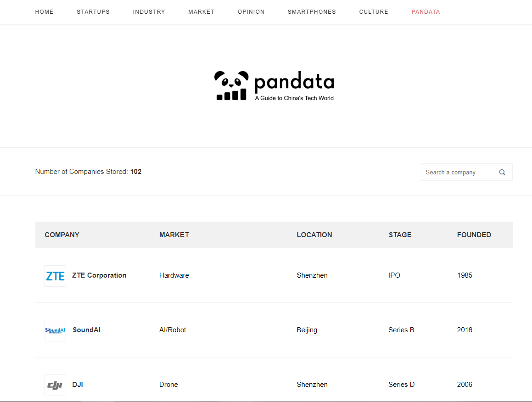Sort by the FOUNDED column header

pyautogui.click(x=474, y=234)
